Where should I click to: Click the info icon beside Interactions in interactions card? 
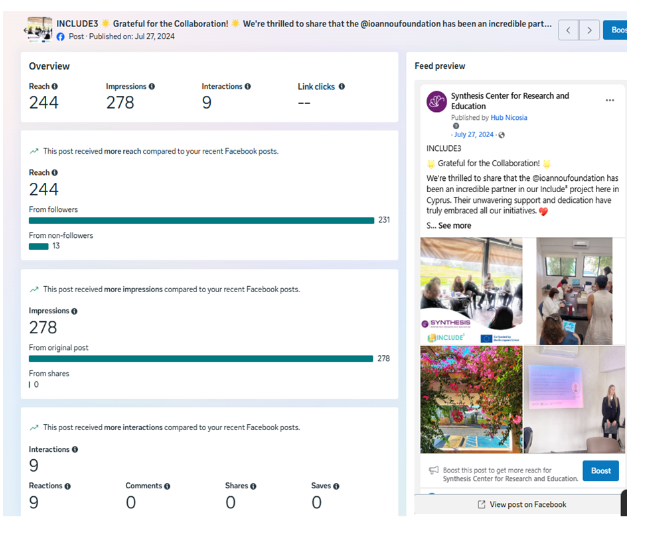click(x=75, y=450)
